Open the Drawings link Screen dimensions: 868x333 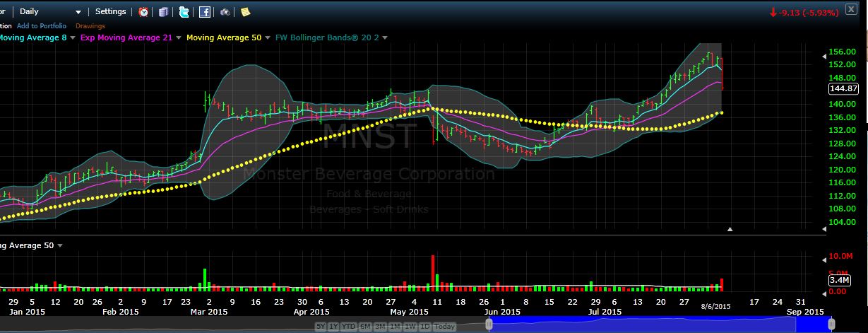coord(90,26)
